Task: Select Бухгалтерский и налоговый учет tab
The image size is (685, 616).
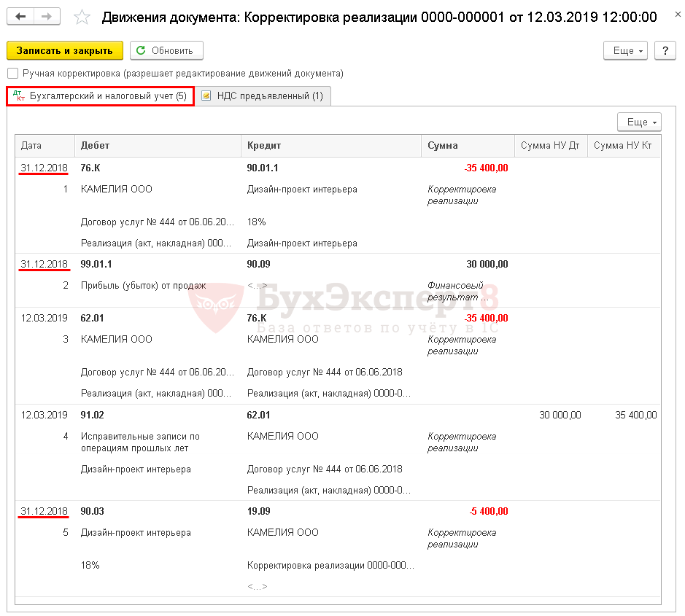Action: point(107,96)
